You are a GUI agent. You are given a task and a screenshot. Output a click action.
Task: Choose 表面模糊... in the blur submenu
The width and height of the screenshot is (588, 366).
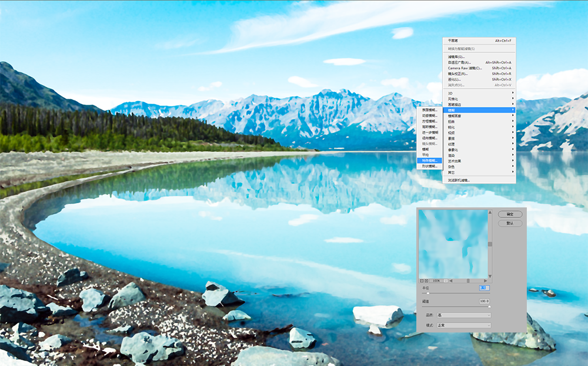tap(429, 110)
